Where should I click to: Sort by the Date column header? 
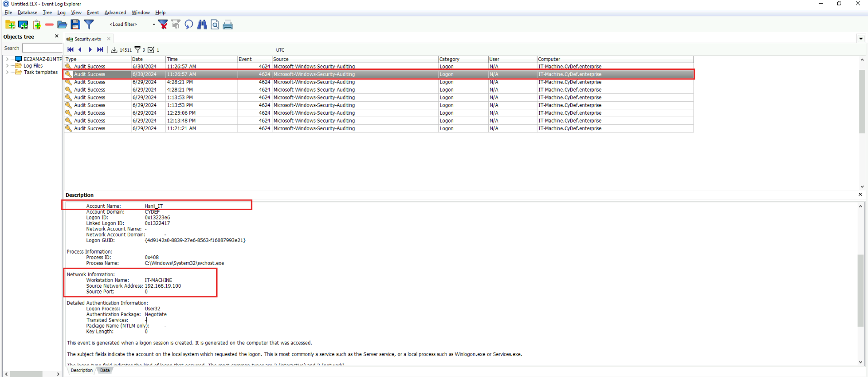[148, 59]
